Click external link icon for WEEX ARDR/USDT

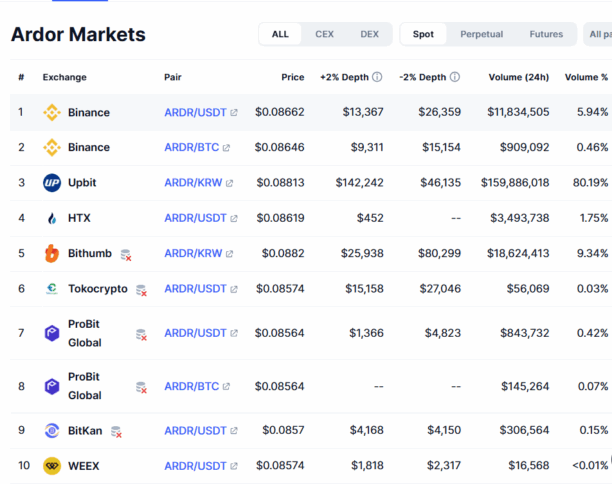tap(234, 466)
